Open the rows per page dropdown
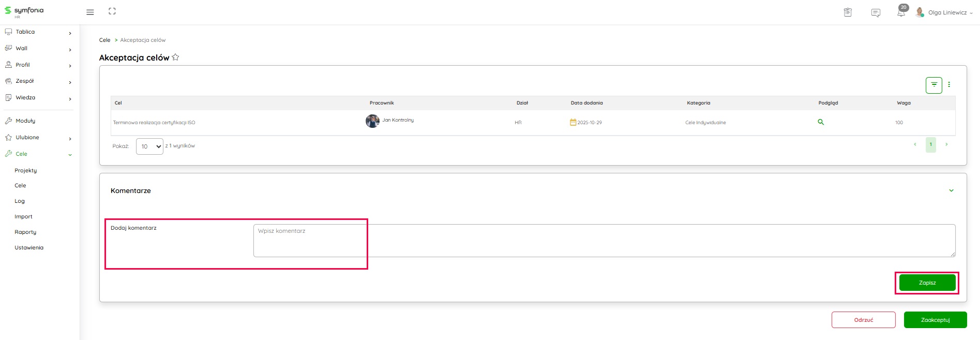The height and width of the screenshot is (340, 980). (x=149, y=146)
